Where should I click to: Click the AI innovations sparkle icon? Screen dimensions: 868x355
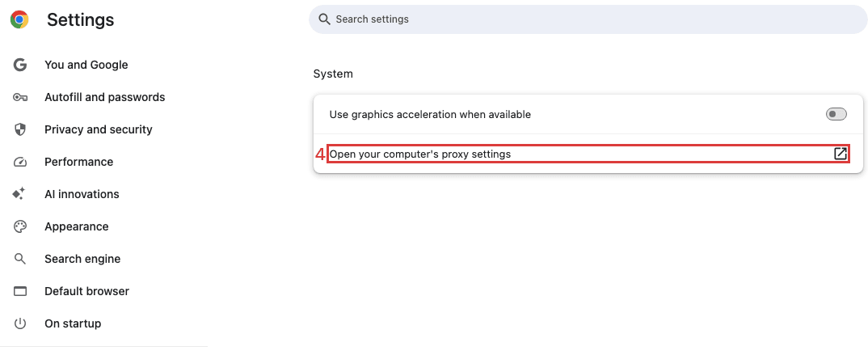coord(20,194)
